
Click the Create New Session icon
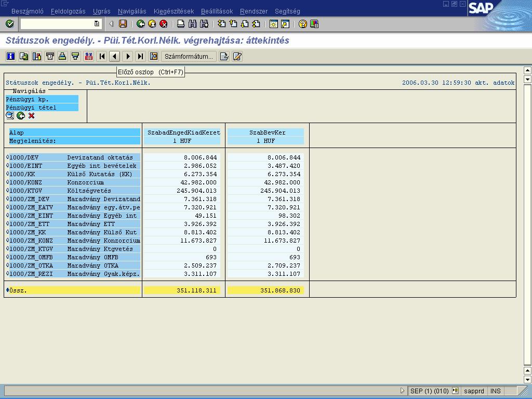point(273,24)
